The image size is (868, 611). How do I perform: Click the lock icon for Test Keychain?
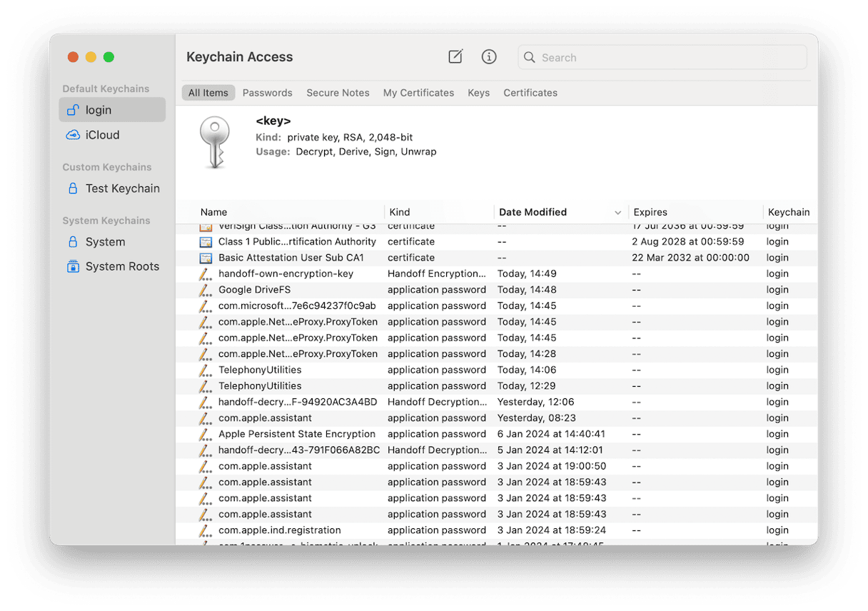[73, 188]
